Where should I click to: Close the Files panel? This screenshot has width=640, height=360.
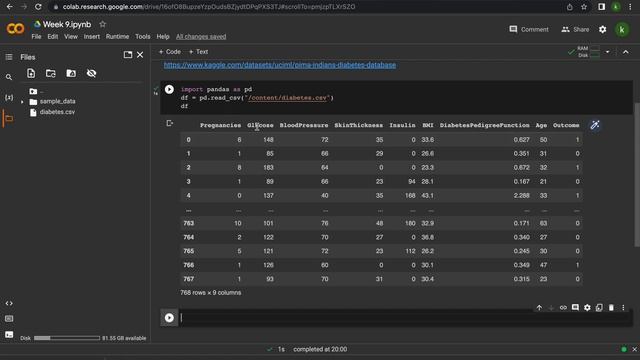point(140,55)
